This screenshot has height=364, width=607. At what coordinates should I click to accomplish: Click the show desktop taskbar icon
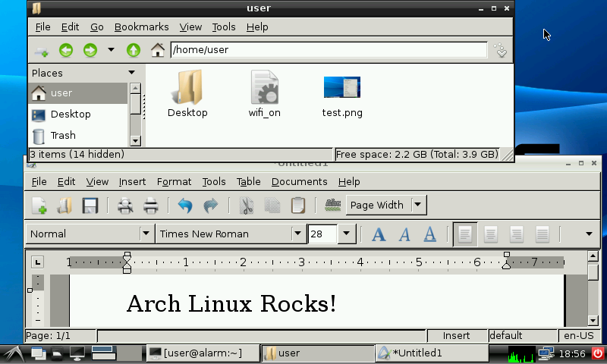click(77, 353)
